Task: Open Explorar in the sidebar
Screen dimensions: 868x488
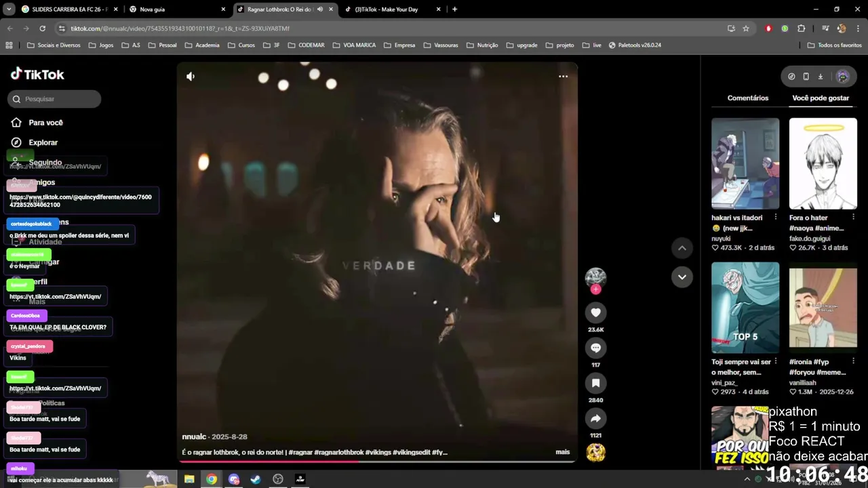Action: coord(43,142)
